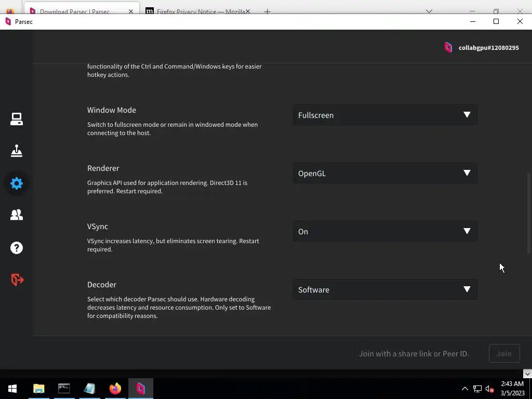Open the Arcade joystick icon in sidebar

[16, 151]
